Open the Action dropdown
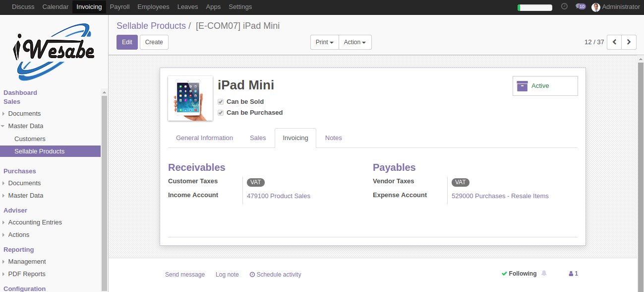This screenshot has width=644, height=292. (x=355, y=42)
